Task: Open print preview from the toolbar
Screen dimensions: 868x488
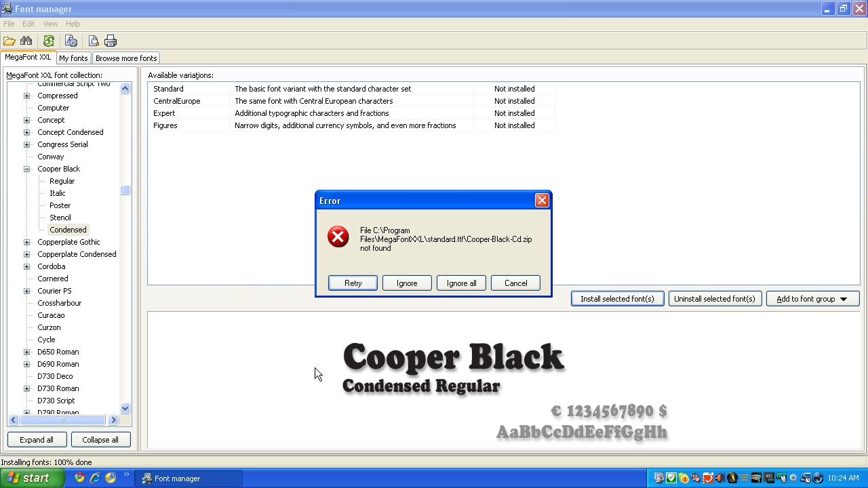Action: pos(94,41)
